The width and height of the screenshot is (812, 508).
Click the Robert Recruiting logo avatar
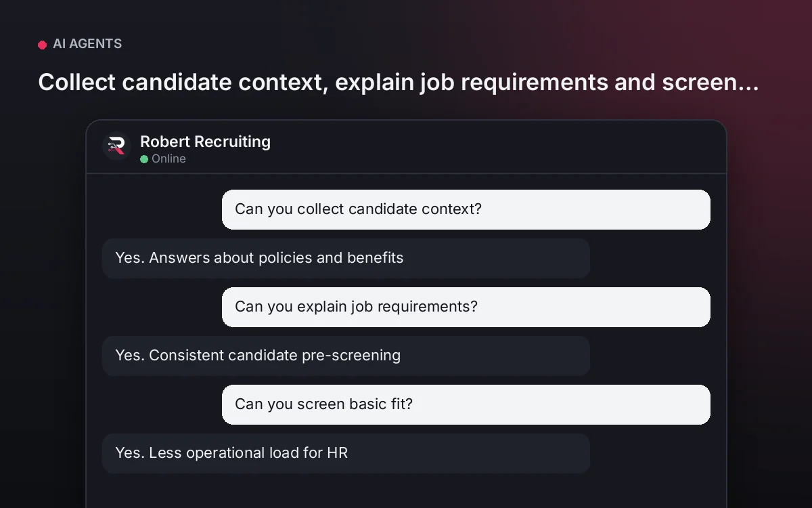click(116, 146)
